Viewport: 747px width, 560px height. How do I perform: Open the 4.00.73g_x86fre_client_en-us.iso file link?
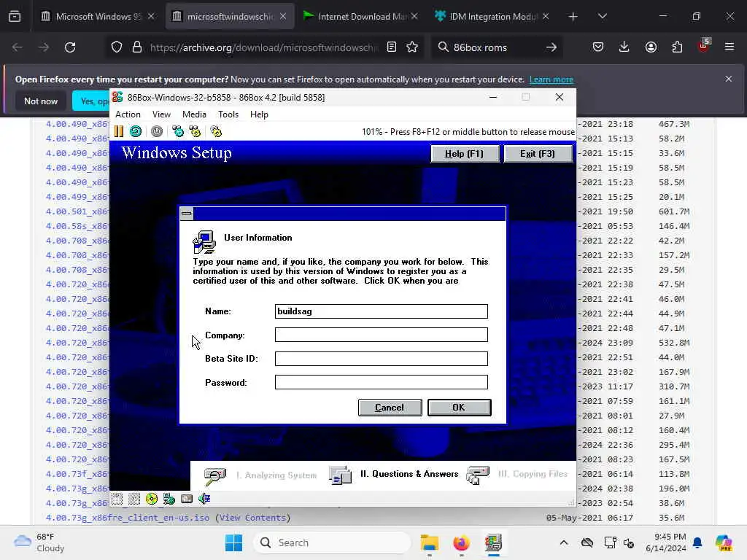[x=128, y=518]
